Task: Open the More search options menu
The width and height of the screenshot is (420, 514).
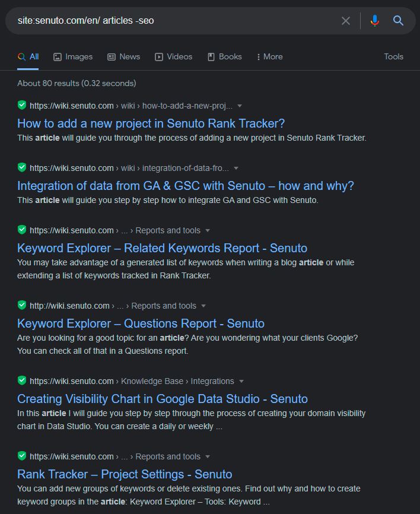Action: [270, 57]
